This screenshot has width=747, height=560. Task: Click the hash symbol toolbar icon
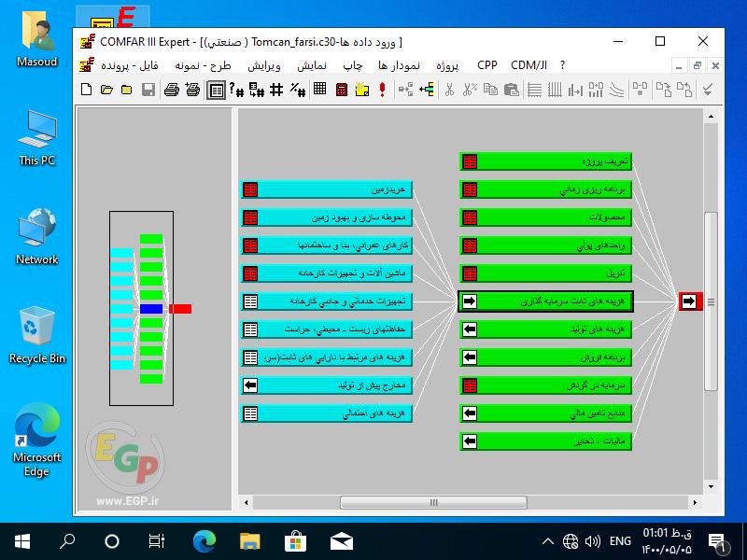tap(276, 90)
